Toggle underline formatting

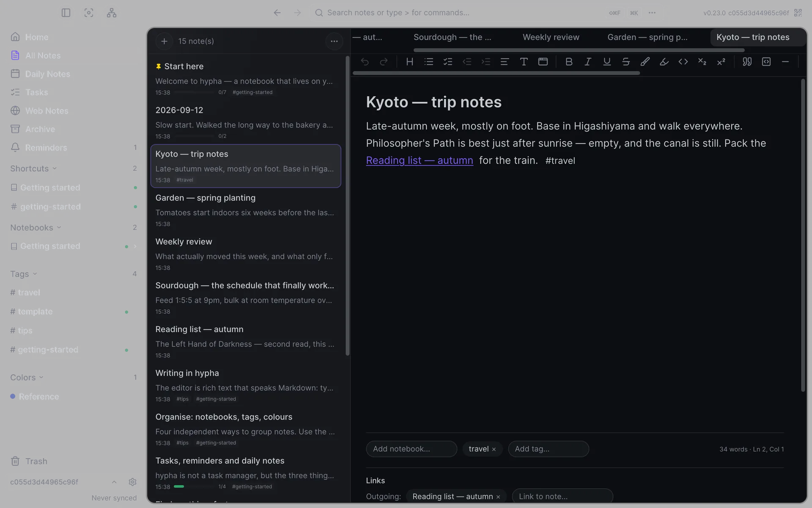pos(607,62)
